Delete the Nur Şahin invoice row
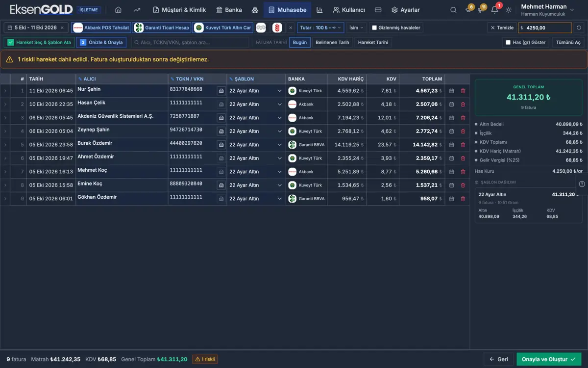Image resolution: width=588 pixels, height=368 pixels. click(463, 91)
